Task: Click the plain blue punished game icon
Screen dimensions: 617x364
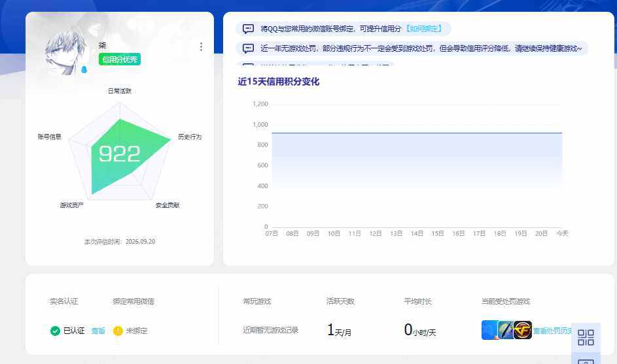Action: pos(489,330)
